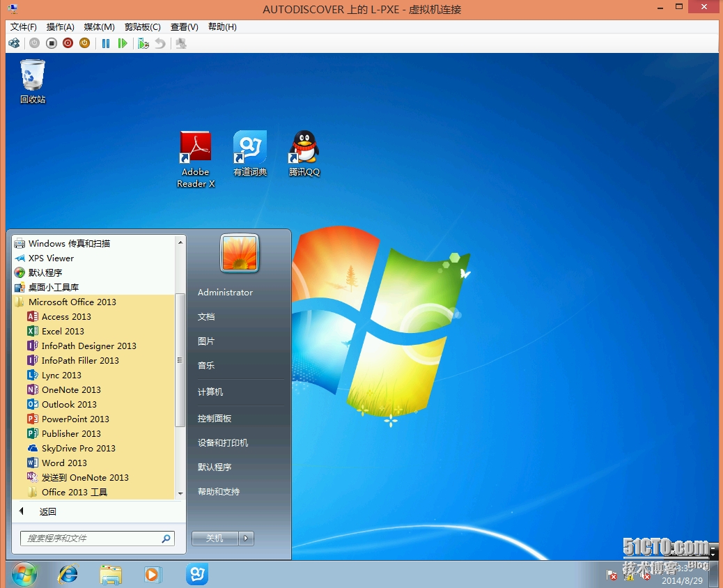
Task: Open the 查看(V) menu
Action: point(184,26)
